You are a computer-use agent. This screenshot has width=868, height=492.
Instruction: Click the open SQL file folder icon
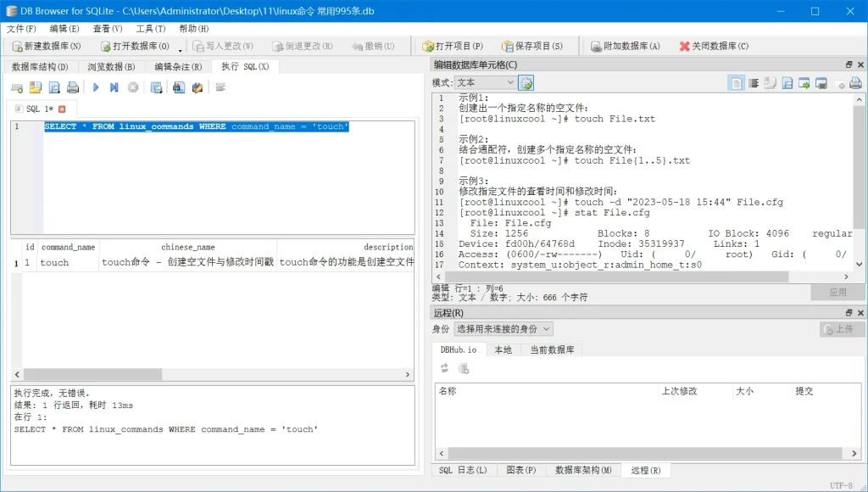pos(36,87)
